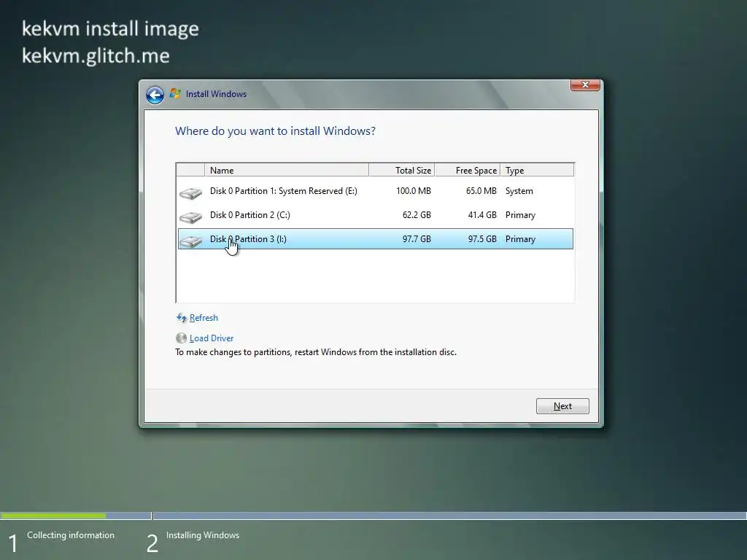The width and height of the screenshot is (747, 560).
Task: Proceed with the Next button
Action: pos(562,406)
